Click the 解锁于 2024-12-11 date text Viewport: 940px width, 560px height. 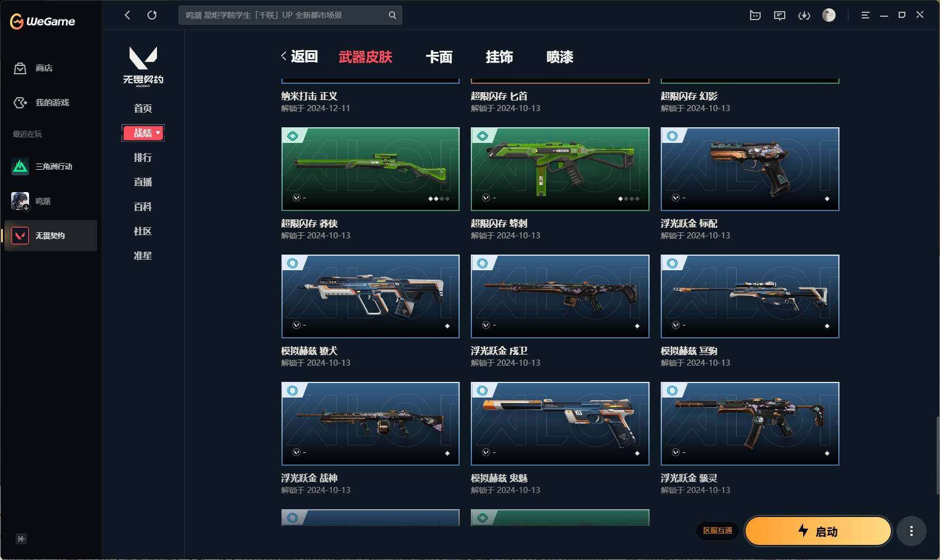pos(316,108)
